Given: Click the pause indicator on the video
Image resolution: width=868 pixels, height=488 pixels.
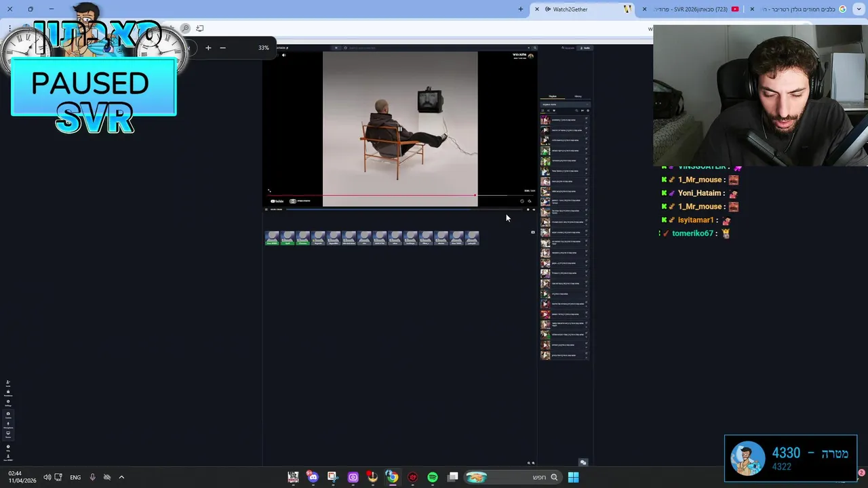Looking at the screenshot, I should [400, 129].
